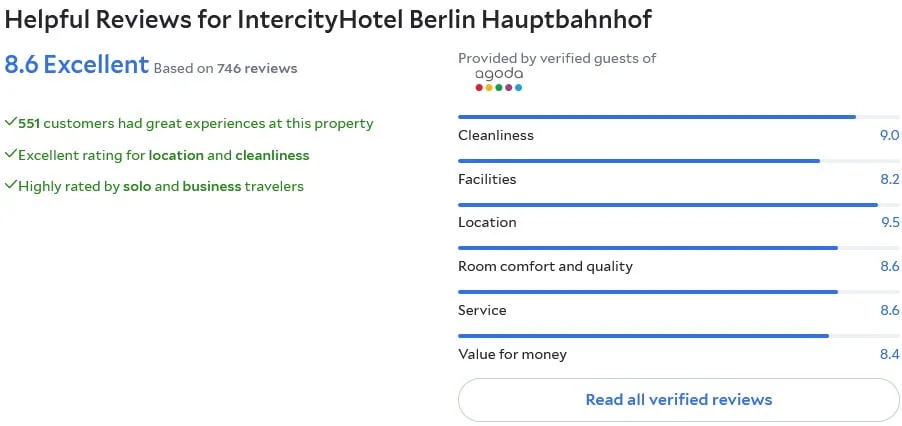
Task: Click the Service rating bar
Action: 678,292
